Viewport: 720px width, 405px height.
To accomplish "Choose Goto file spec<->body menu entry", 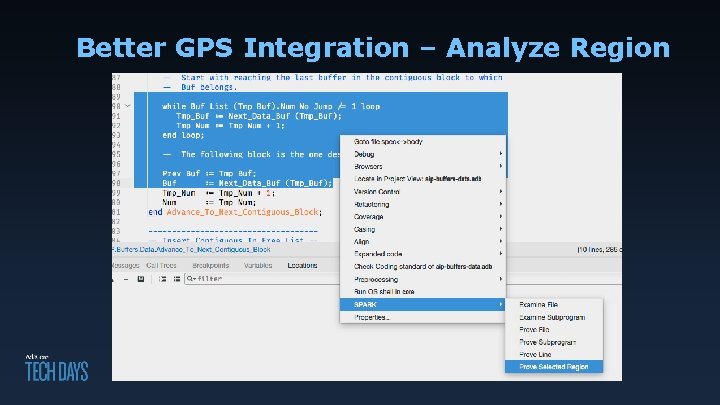I will pyautogui.click(x=423, y=142).
